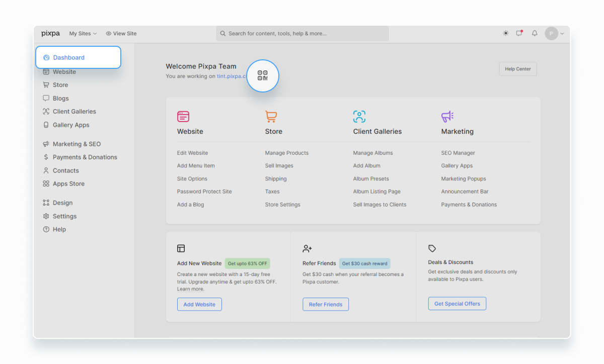Open the Add Album link
Screen dimensions: 604x364
point(367,166)
